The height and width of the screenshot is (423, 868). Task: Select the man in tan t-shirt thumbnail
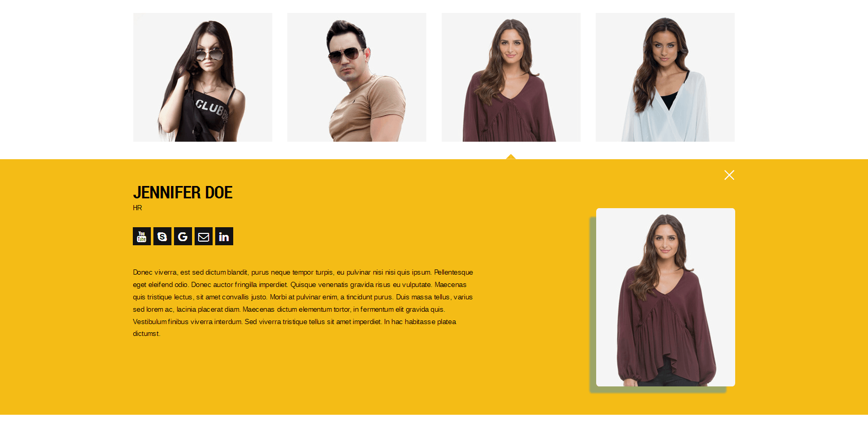tap(357, 77)
